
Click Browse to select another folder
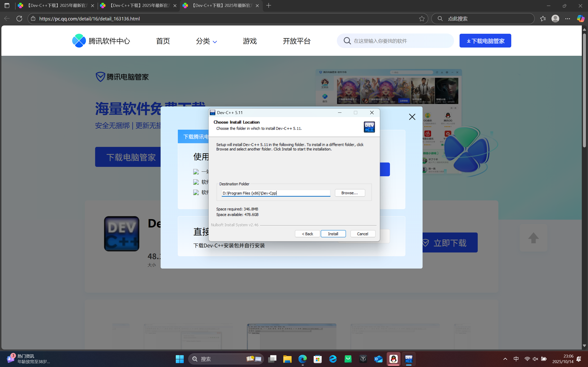350,193
